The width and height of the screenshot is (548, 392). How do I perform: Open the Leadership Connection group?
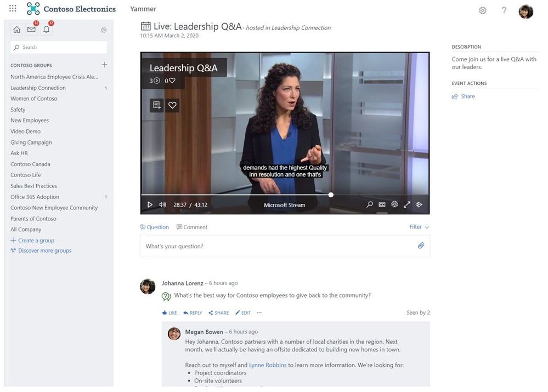point(38,88)
